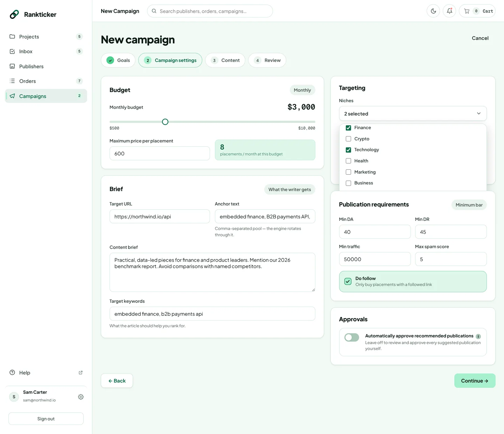Open the Review step
The width and height of the screenshot is (504, 434).
point(267,60)
